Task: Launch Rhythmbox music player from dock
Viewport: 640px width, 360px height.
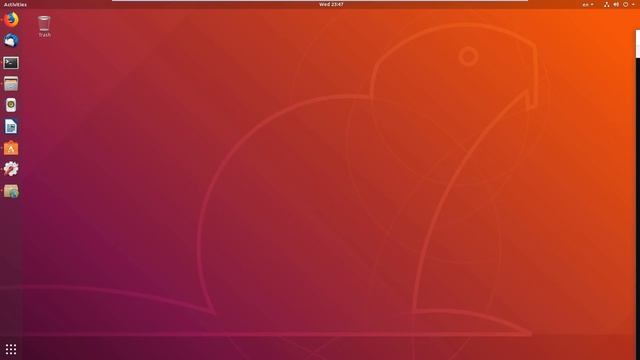Action: tap(11, 105)
